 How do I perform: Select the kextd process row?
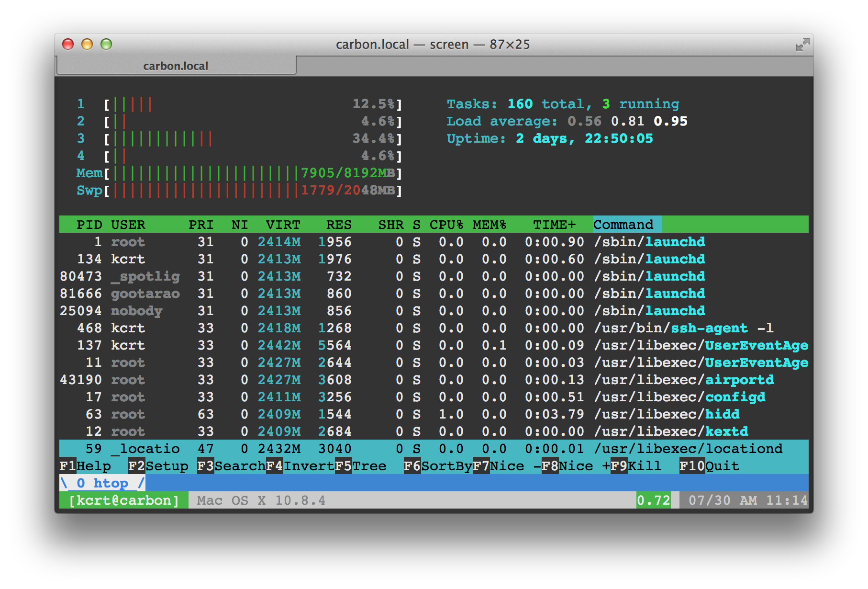pyautogui.click(x=434, y=431)
